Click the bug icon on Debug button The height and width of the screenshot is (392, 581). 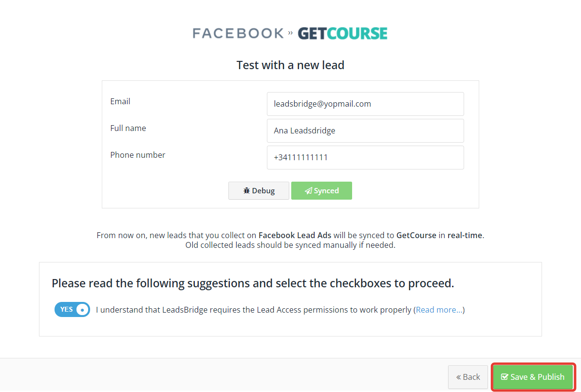click(246, 191)
